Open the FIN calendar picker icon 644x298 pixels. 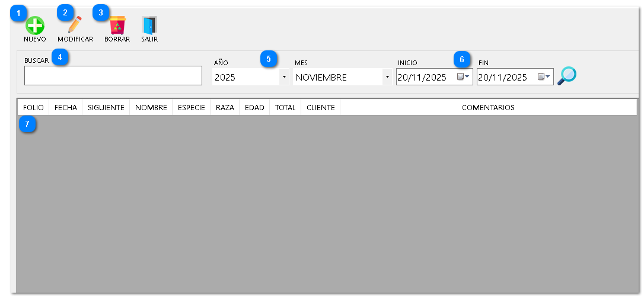tap(544, 77)
